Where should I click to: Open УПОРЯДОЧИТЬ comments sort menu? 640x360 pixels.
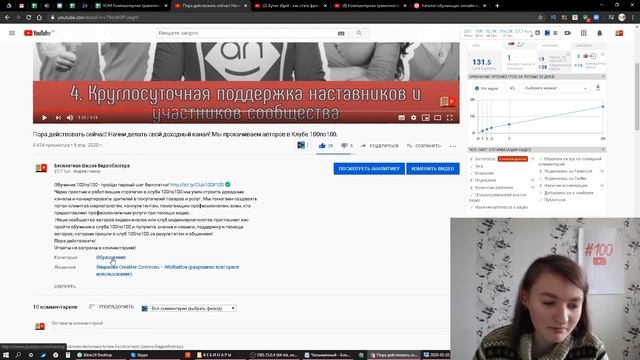coord(111,307)
